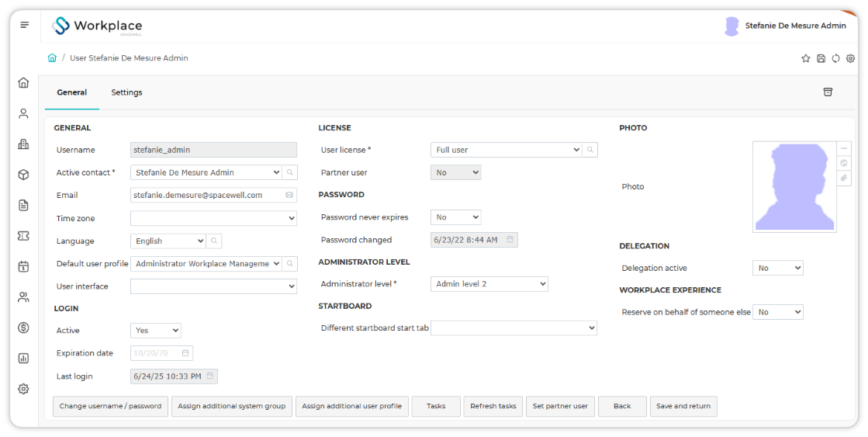Open the calendar icon in sidebar
868x437 pixels.
click(23, 266)
